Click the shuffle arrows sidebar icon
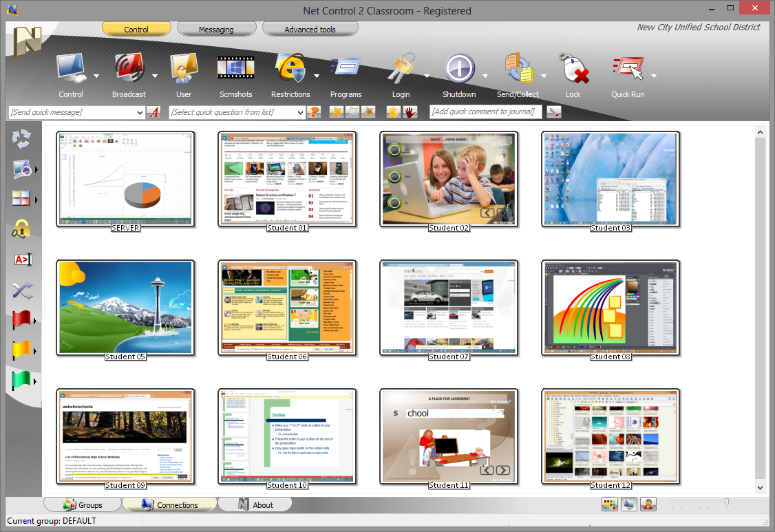Screen dimensions: 775x532 (x=22, y=290)
